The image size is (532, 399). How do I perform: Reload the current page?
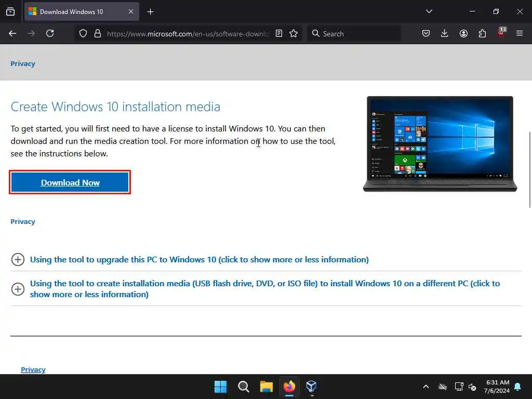click(50, 33)
